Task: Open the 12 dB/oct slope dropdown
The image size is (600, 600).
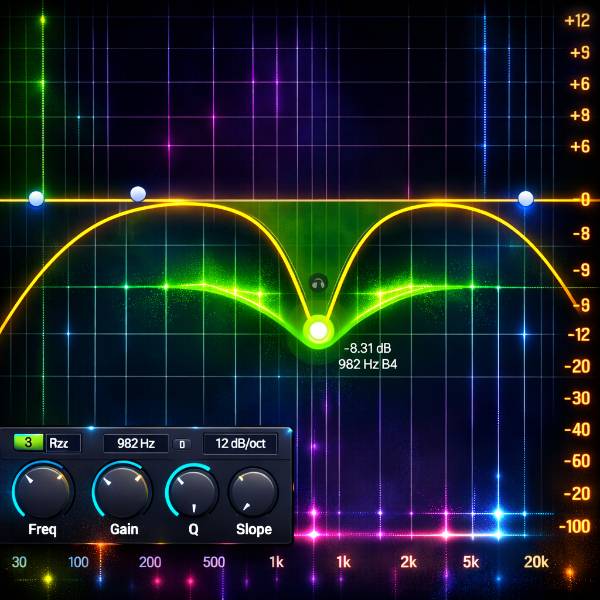Action: 240,443
